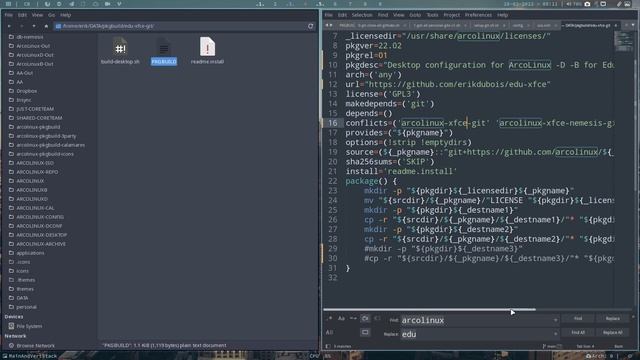Toggle in-selection search option

377,318
